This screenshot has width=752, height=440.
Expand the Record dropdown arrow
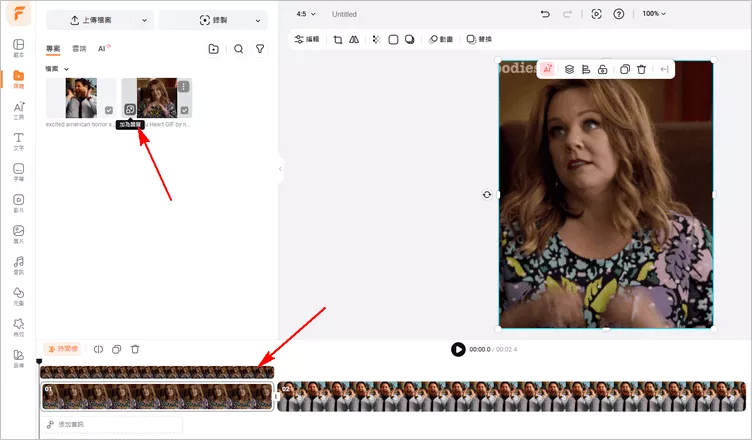tap(258, 20)
